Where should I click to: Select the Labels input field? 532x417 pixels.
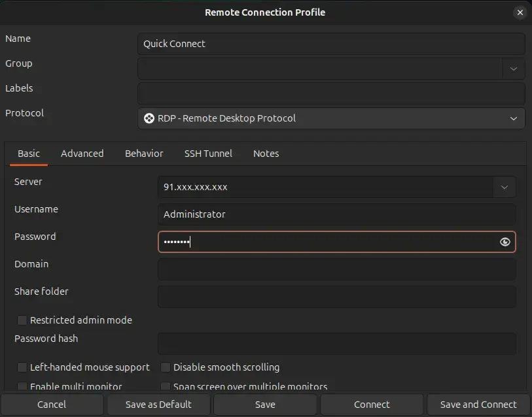tap(330, 93)
